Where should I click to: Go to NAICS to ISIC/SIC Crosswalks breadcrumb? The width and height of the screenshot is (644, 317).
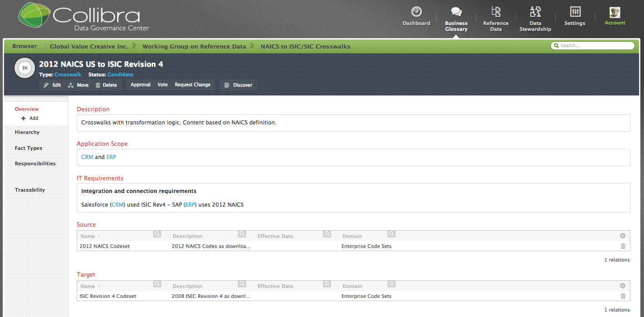pyautogui.click(x=305, y=46)
